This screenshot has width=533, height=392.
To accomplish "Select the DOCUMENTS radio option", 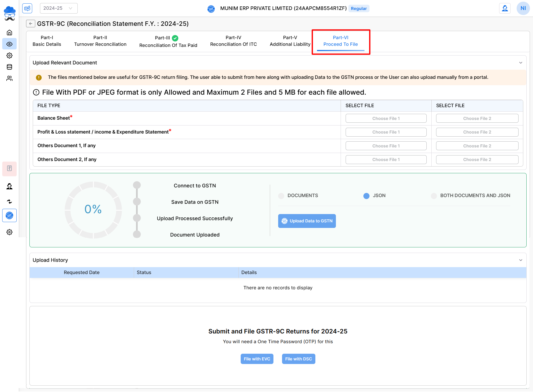I will tap(281, 196).
